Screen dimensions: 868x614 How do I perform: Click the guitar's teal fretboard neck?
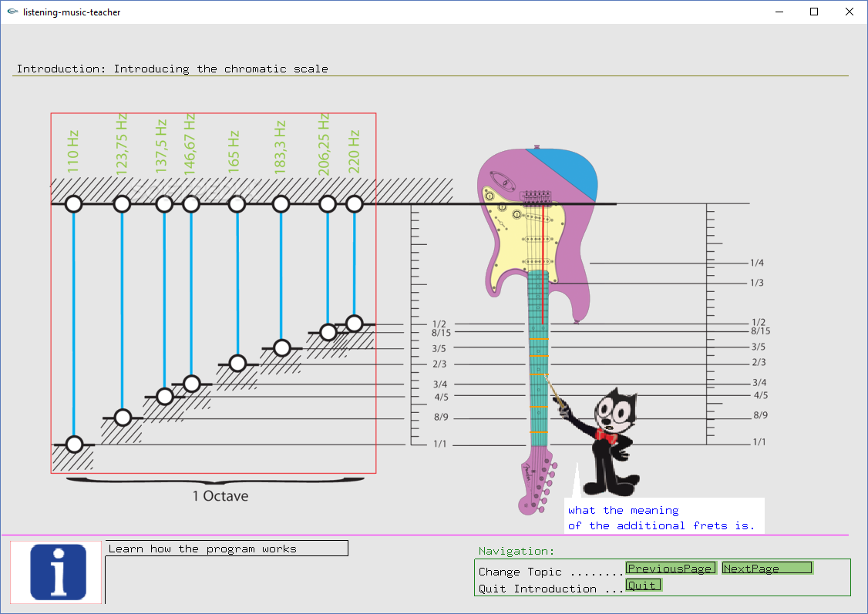point(539,358)
